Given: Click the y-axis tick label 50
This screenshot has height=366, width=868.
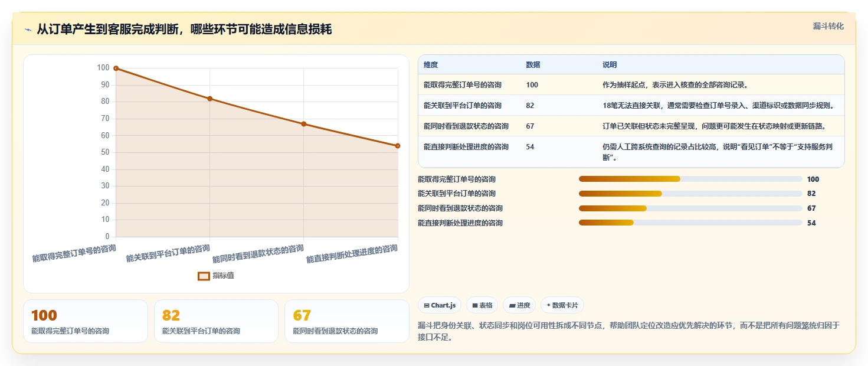Looking at the screenshot, I should pyautogui.click(x=104, y=152).
